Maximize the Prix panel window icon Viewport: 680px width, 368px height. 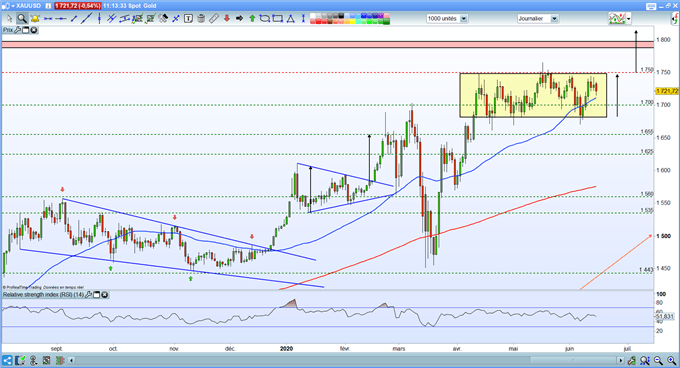(x=26, y=30)
